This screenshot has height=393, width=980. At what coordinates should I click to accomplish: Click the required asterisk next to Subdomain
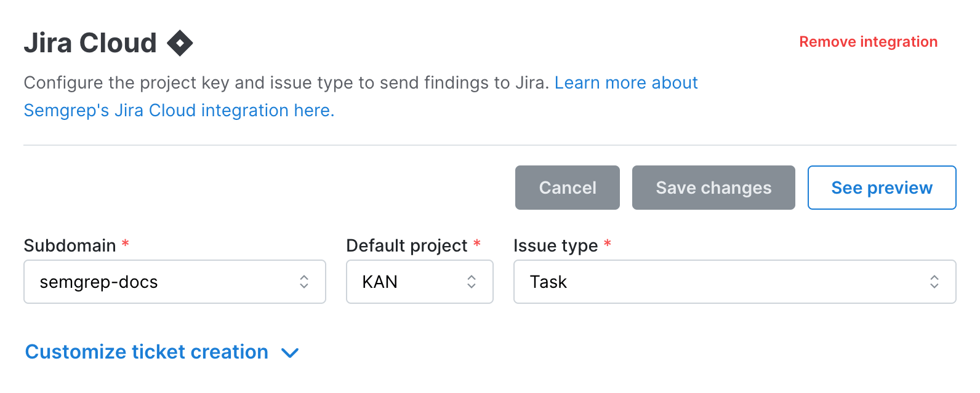pos(124,245)
